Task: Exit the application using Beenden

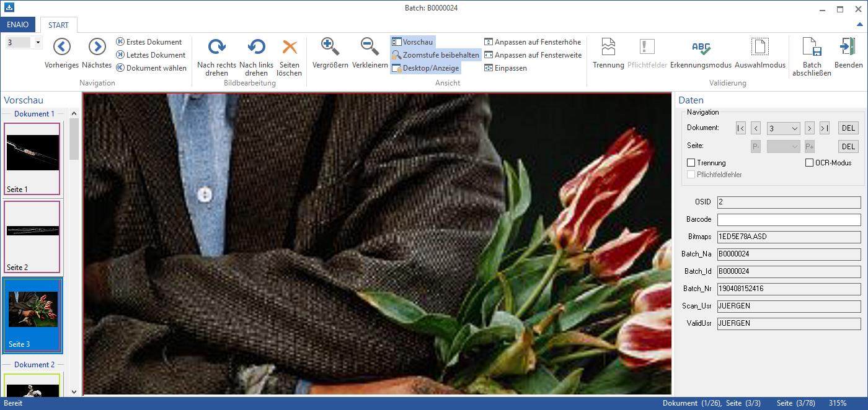Action: pyautogui.click(x=849, y=55)
